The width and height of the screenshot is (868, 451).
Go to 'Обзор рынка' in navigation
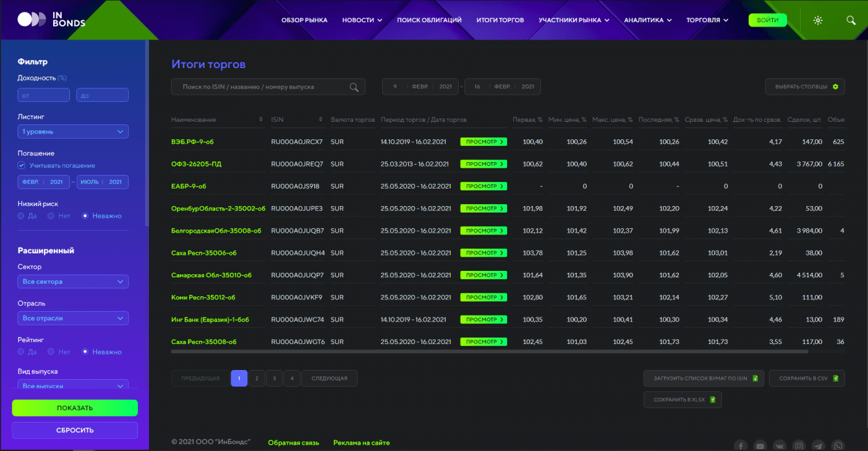[x=304, y=20]
